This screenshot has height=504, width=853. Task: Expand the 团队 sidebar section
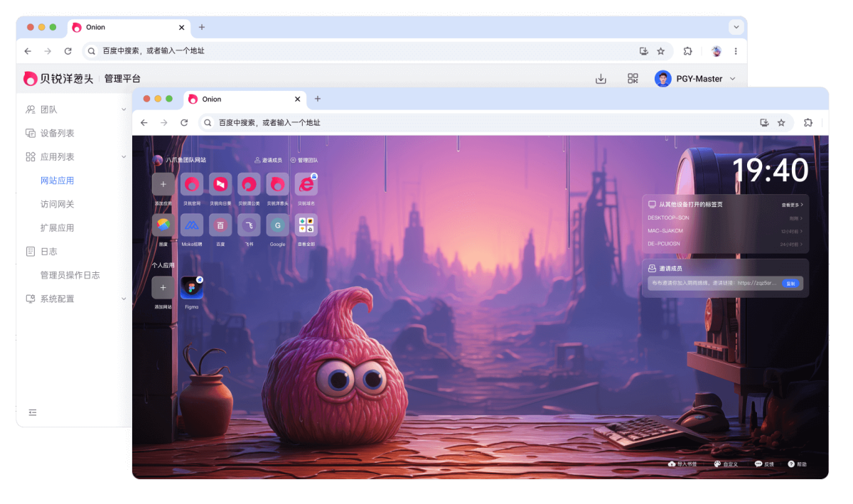[76, 109]
